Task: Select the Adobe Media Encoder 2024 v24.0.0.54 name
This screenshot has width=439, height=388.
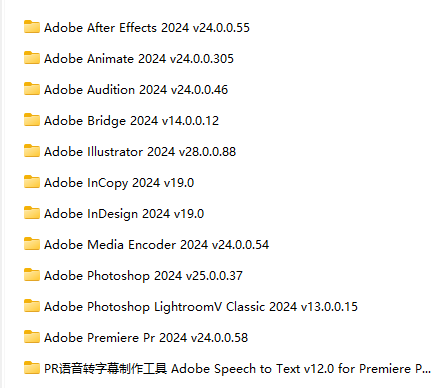Action: tap(156, 245)
